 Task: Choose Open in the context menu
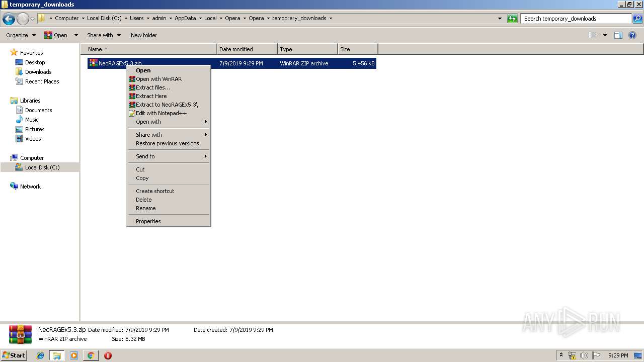pyautogui.click(x=169, y=70)
